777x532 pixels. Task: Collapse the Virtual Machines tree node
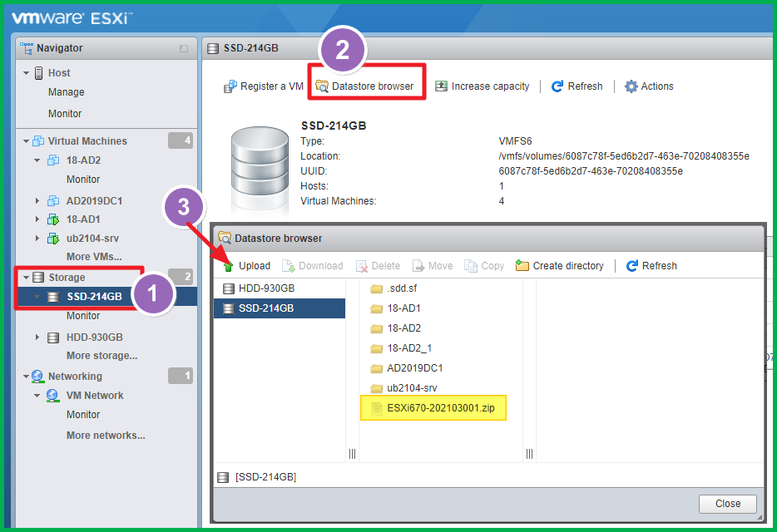27,141
